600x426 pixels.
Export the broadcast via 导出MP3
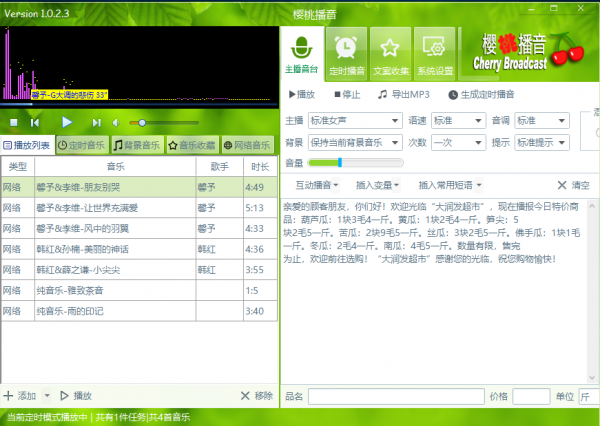404,95
